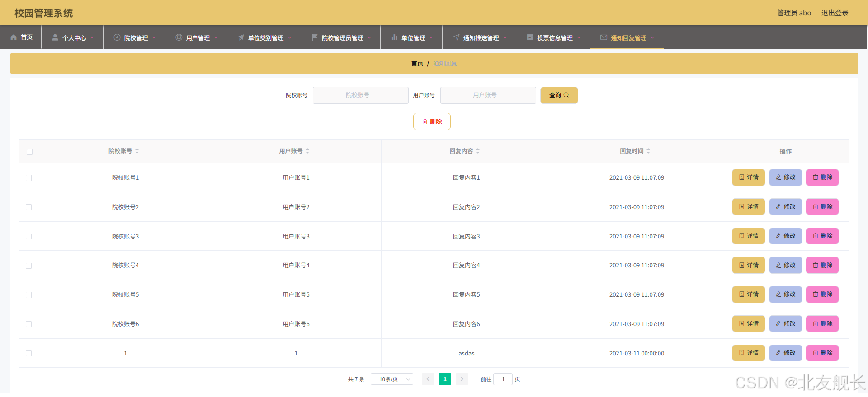Select the checkbox for row 院校账号4
Image resolution: width=868 pixels, height=397 pixels.
pyautogui.click(x=29, y=266)
